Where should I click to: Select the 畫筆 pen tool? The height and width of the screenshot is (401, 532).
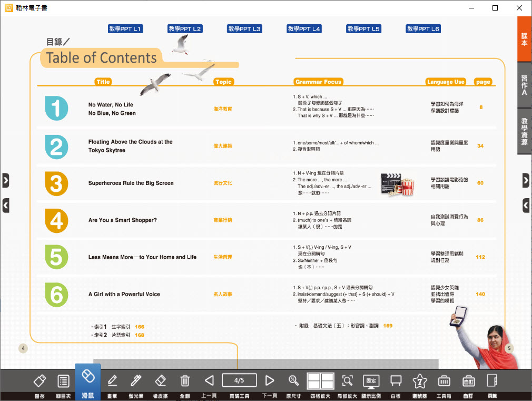[112, 381]
